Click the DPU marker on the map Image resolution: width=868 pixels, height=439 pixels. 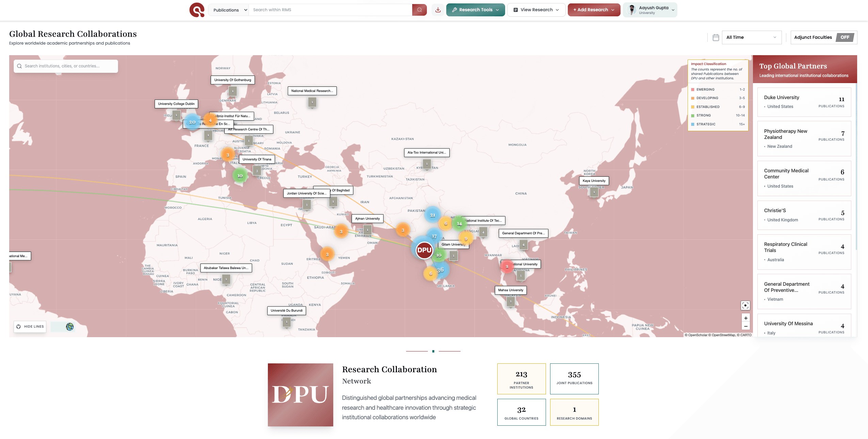pyautogui.click(x=424, y=250)
